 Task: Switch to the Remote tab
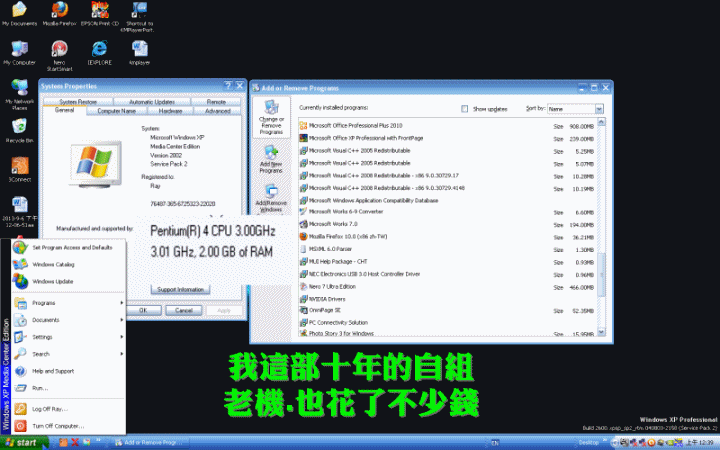216,102
